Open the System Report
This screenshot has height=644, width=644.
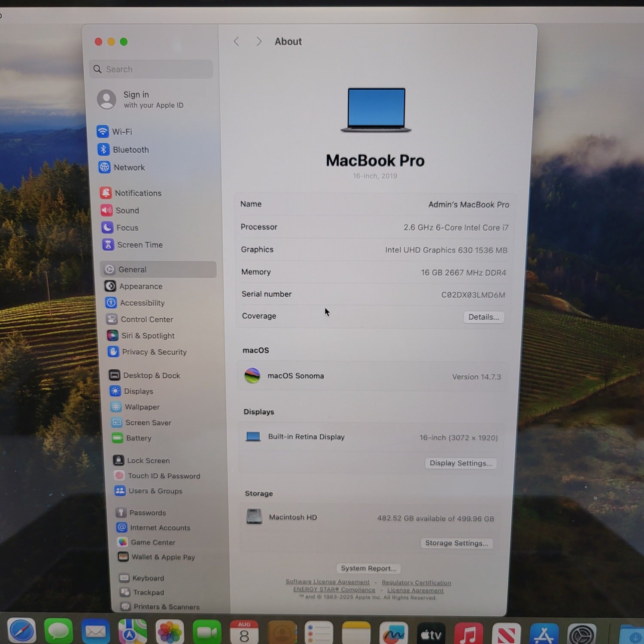368,568
